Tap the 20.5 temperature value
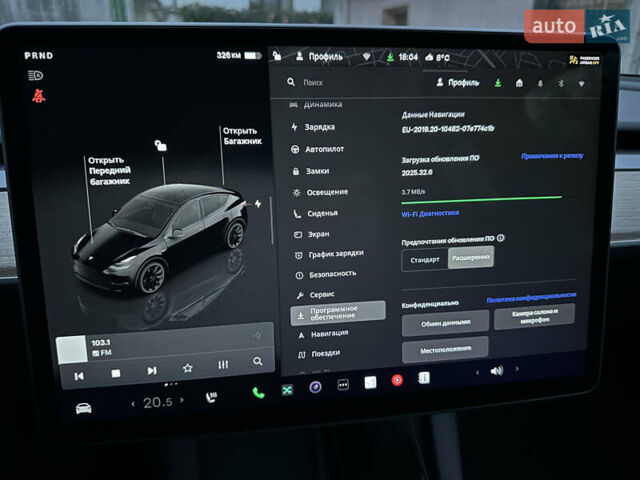Viewport: 640px width, 480px height. pos(158,402)
